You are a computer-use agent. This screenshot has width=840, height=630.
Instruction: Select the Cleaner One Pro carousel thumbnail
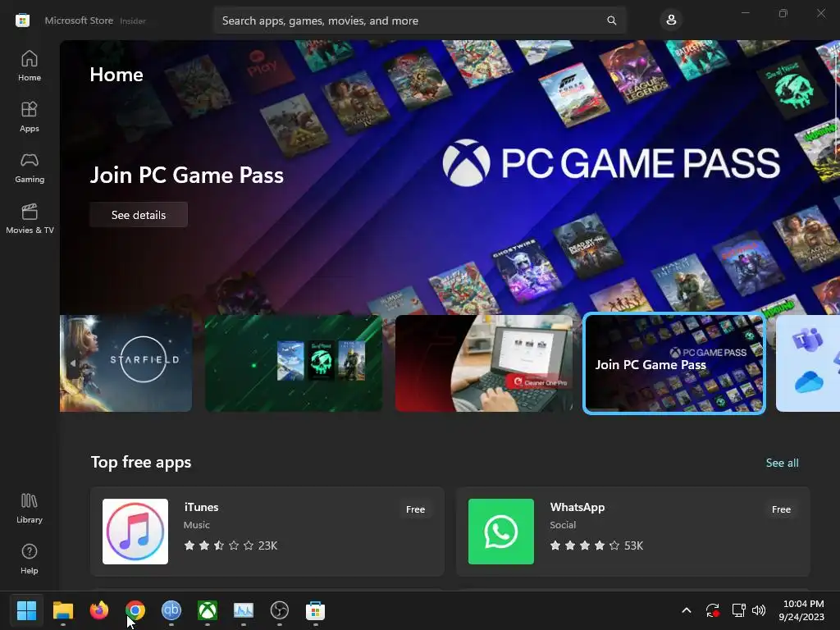click(x=484, y=363)
